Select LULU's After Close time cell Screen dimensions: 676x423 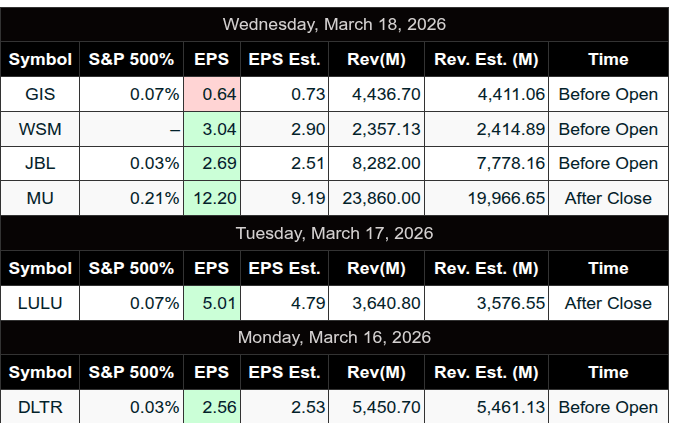pos(608,303)
